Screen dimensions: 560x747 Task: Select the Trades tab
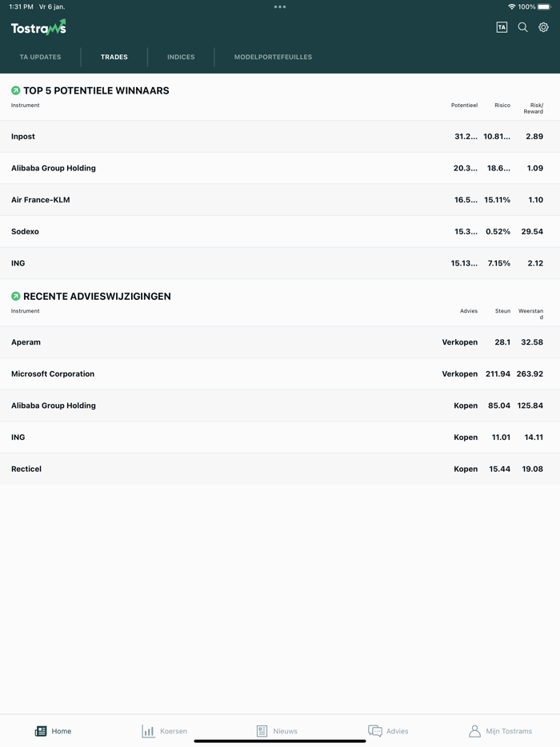pyautogui.click(x=114, y=57)
